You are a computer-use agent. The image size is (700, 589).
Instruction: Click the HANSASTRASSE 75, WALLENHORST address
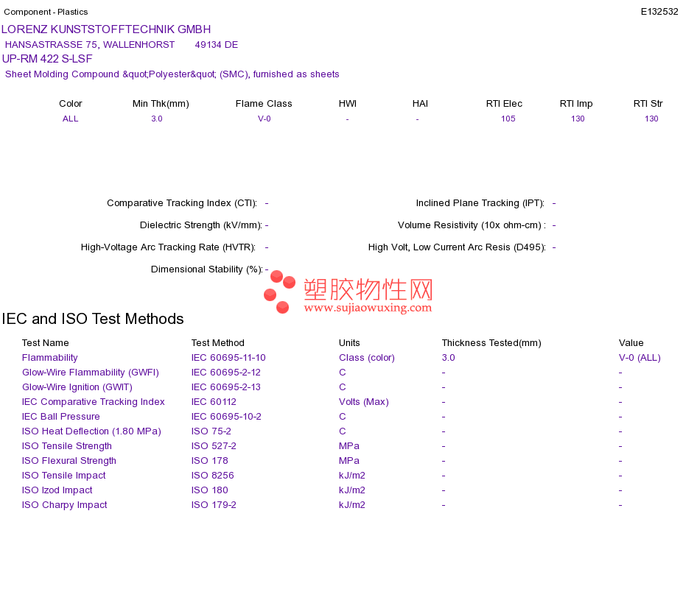click(x=90, y=45)
